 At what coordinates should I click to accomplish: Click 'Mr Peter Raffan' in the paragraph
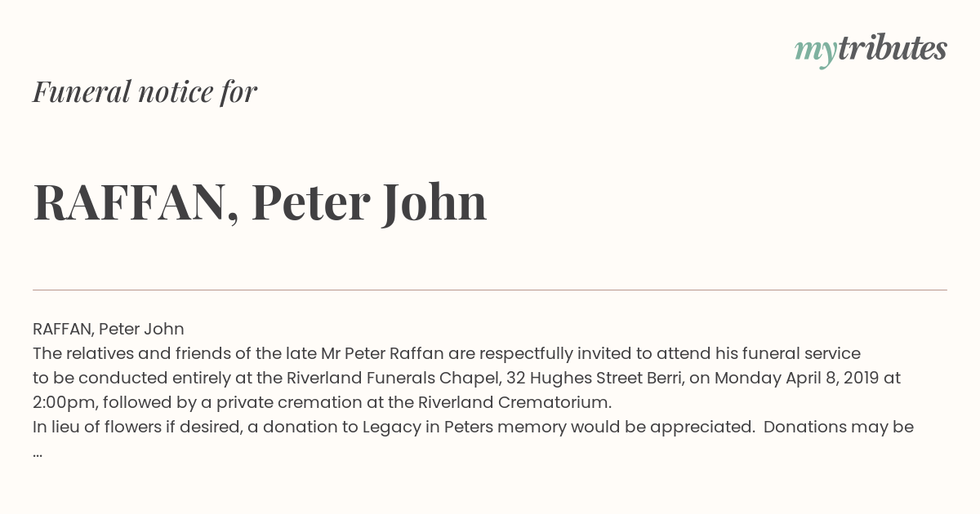[385, 353]
